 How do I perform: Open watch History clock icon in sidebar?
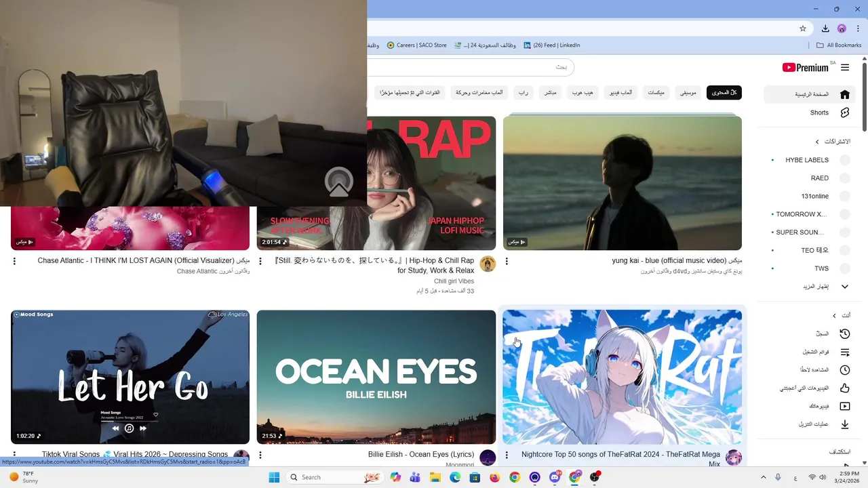[x=845, y=333]
